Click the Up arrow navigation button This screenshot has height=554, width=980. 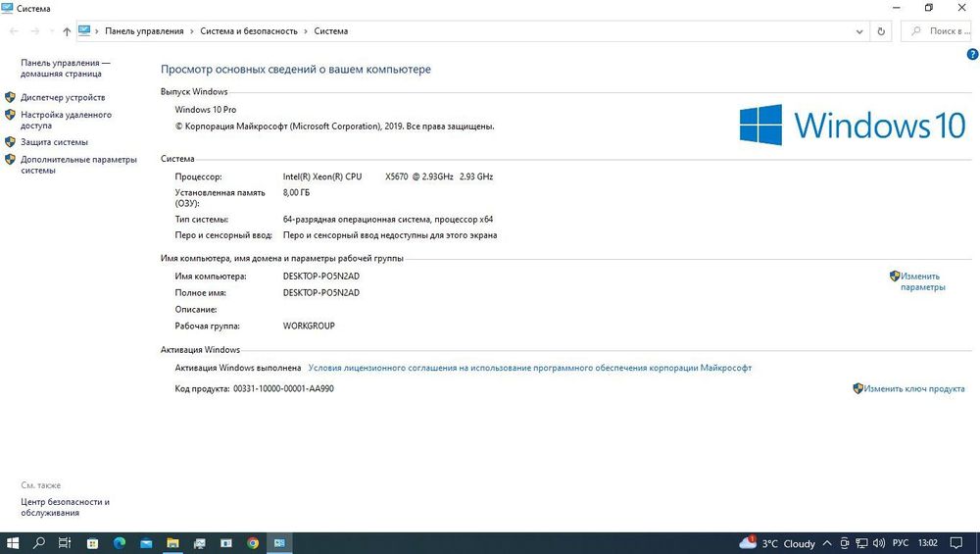[x=67, y=31]
